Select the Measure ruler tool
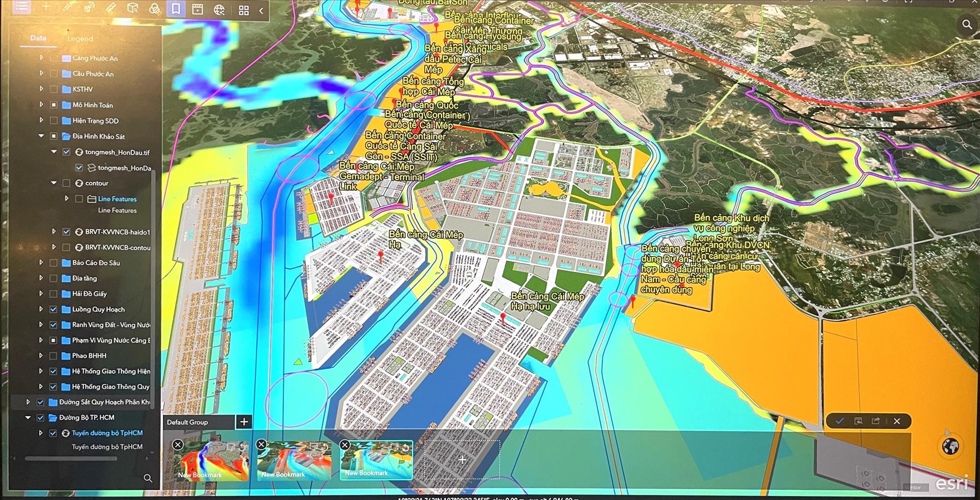Image resolution: width=980 pixels, height=500 pixels. point(111,8)
